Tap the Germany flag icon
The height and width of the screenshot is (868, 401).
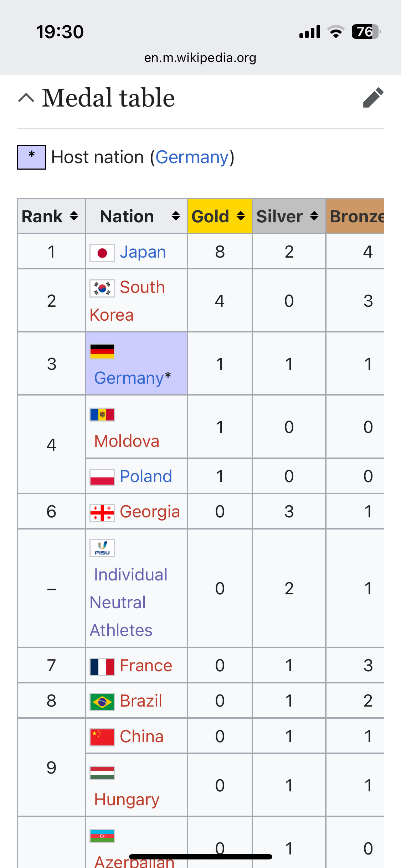tap(102, 351)
